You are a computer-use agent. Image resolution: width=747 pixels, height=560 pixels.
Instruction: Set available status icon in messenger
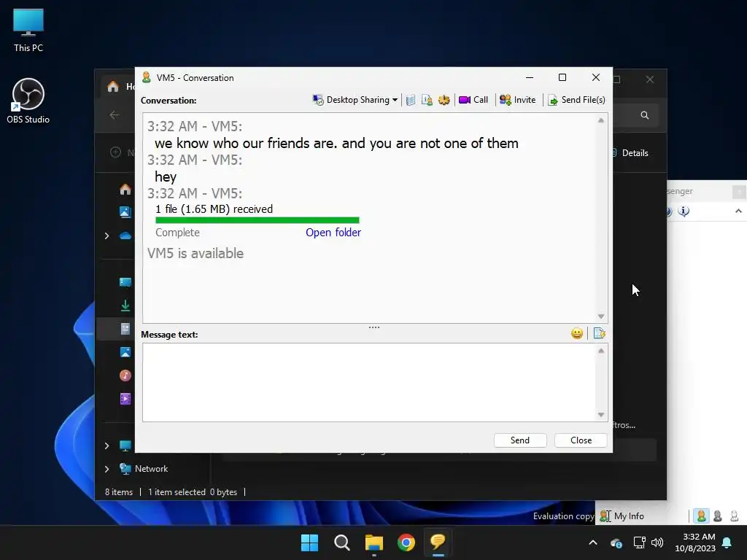pos(701,516)
